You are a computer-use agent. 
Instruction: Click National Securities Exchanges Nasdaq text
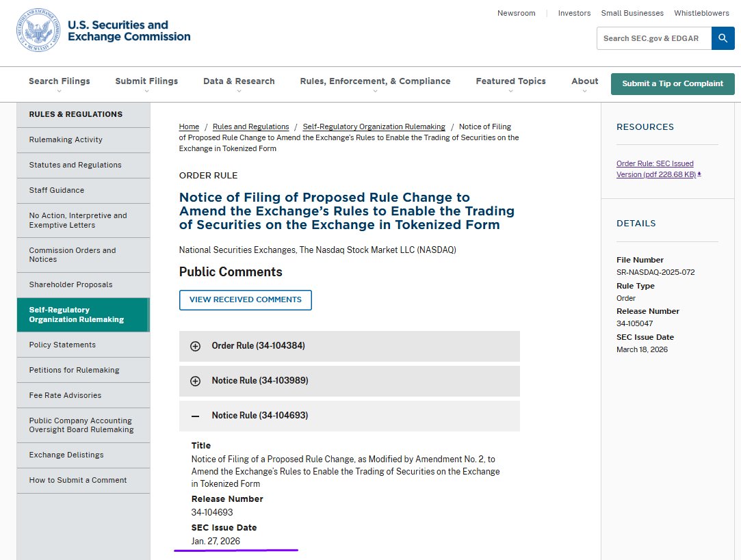317,250
